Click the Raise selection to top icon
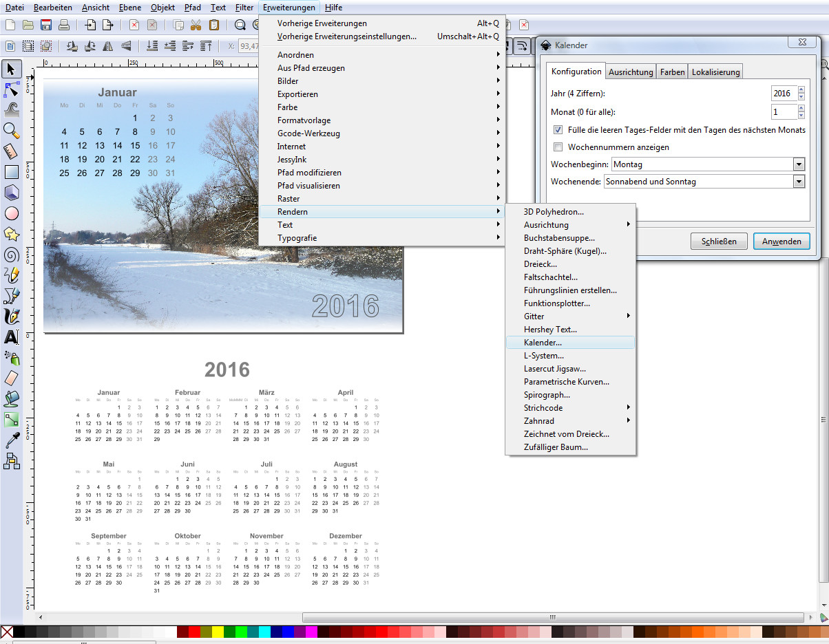829x644 pixels. pyautogui.click(x=206, y=46)
